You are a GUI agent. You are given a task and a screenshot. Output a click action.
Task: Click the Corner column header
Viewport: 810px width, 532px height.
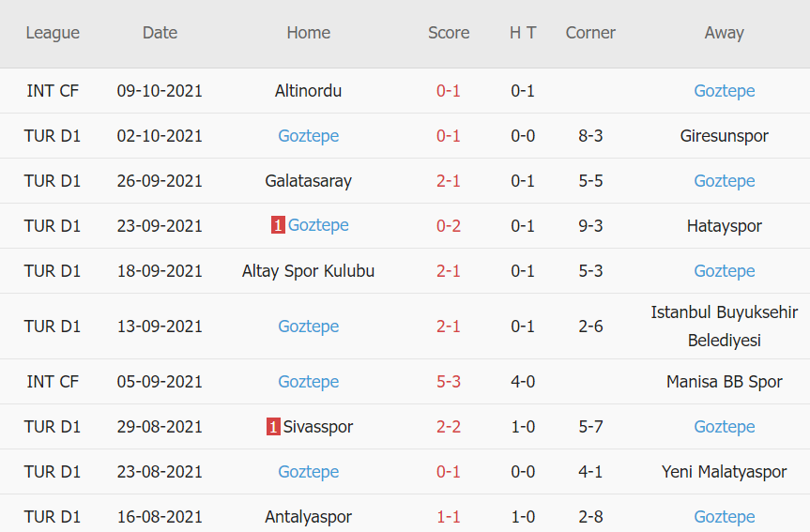click(x=590, y=33)
